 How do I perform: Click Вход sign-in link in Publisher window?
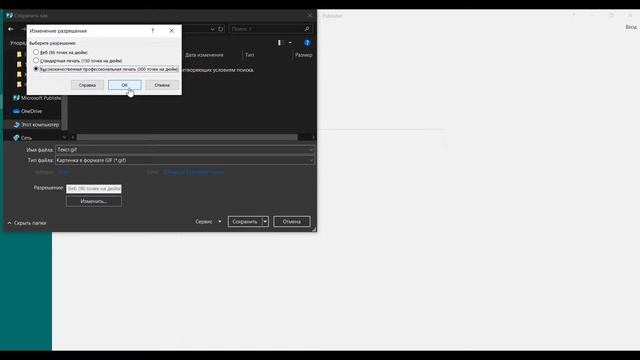[631, 27]
